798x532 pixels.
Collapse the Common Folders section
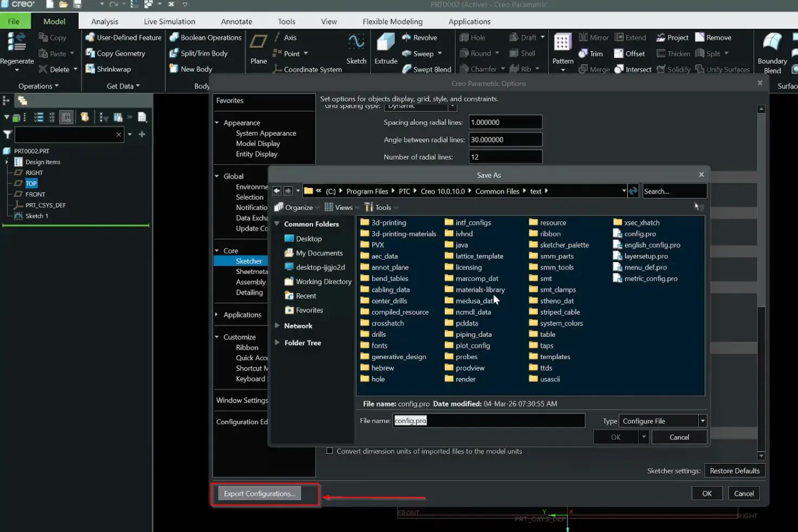(x=277, y=223)
